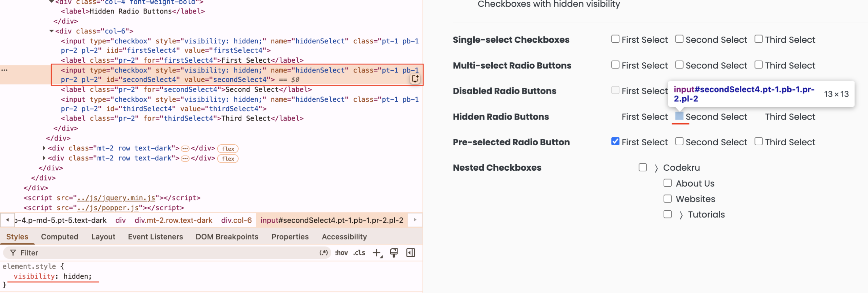The width and height of the screenshot is (868, 293).
Task: Select the Second Select label node
Action: pos(186,89)
